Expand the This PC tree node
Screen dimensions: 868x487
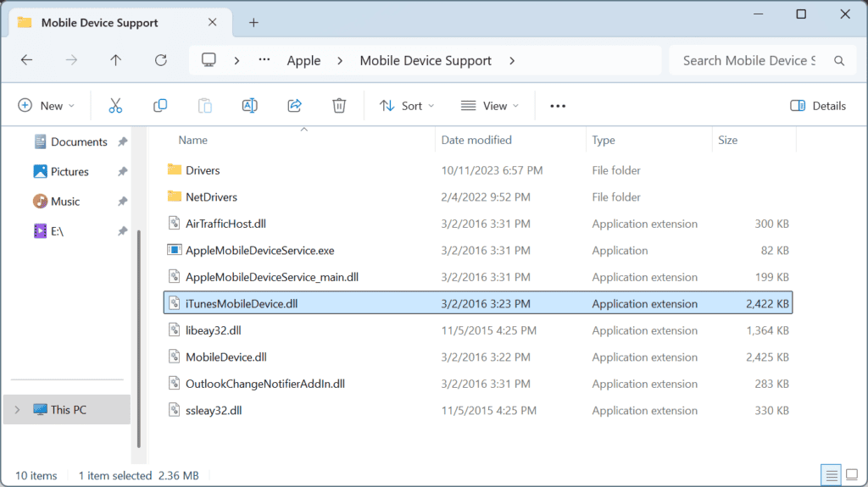click(x=17, y=410)
